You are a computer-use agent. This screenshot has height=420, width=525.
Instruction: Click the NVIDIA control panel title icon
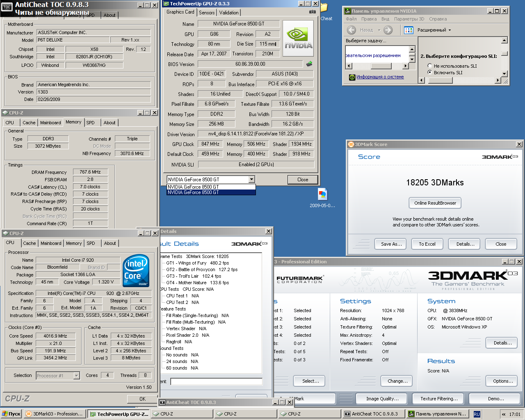click(347, 11)
